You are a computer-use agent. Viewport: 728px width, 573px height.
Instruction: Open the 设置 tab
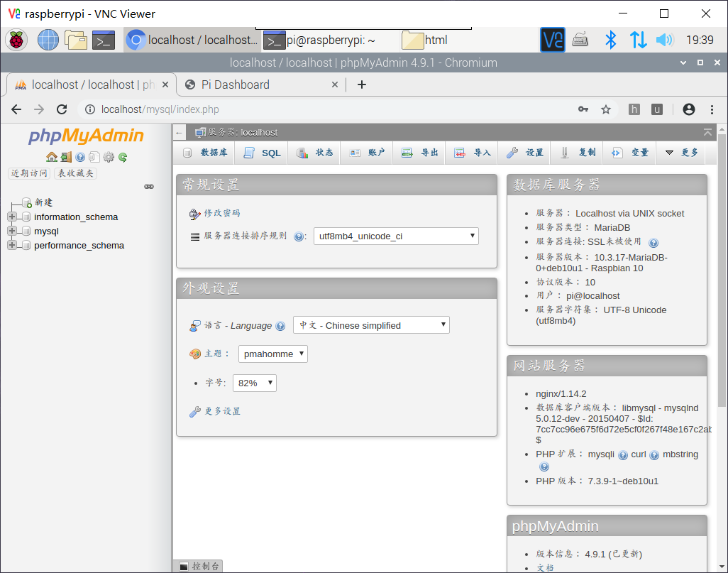(x=524, y=153)
